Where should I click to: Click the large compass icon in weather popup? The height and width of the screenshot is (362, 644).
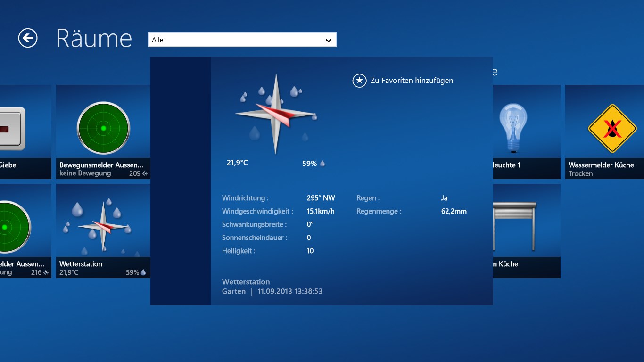click(x=276, y=114)
